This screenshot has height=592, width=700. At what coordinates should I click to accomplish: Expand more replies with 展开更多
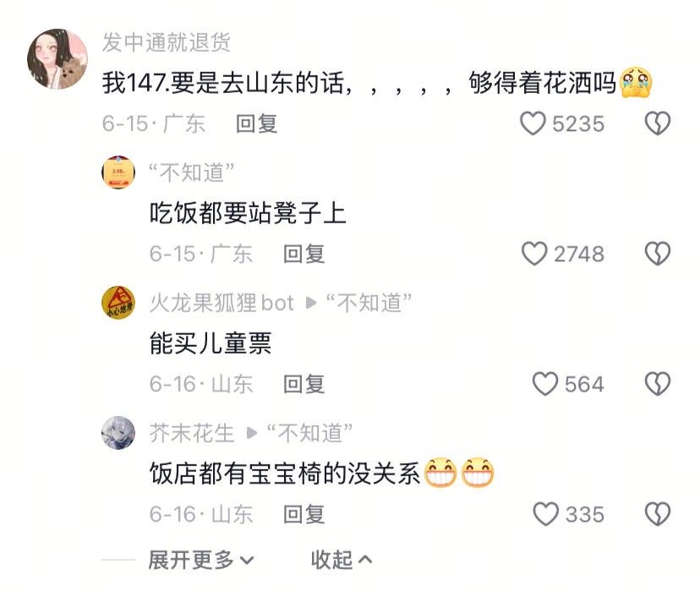(x=201, y=560)
